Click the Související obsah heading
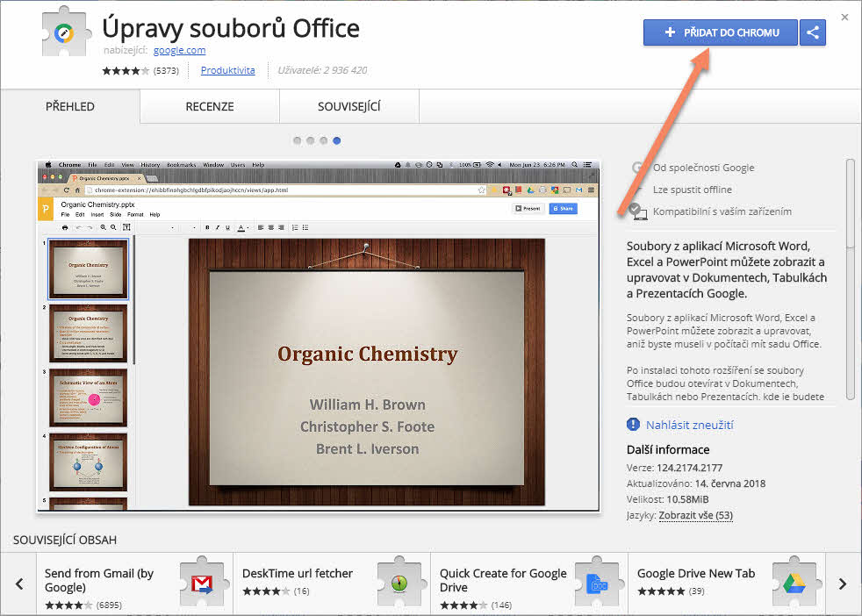The image size is (862, 616). click(x=65, y=540)
